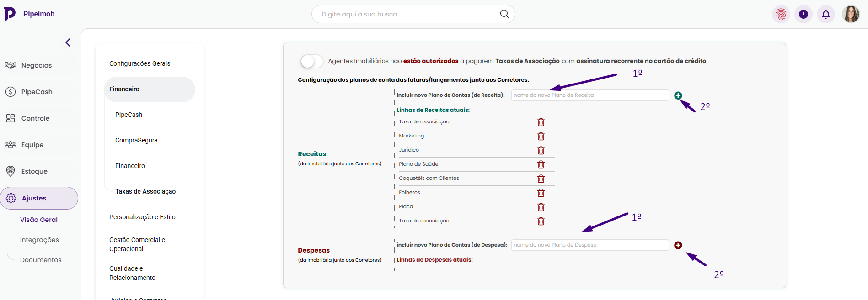Image resolution: width=868 pixels, height=300 pixels.
Task: Open the notifications bell
Action: pyautogui.click(x=826, y=14)
